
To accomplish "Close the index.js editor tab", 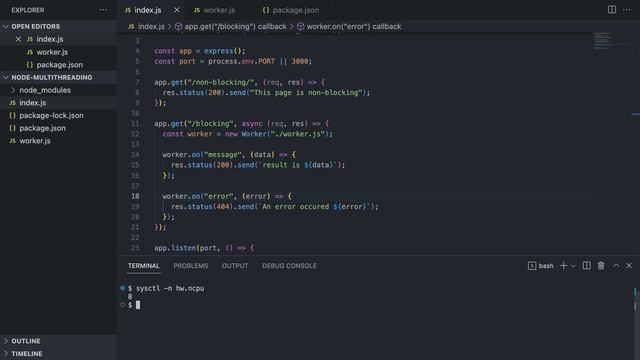I will click(x=177, y=10).
